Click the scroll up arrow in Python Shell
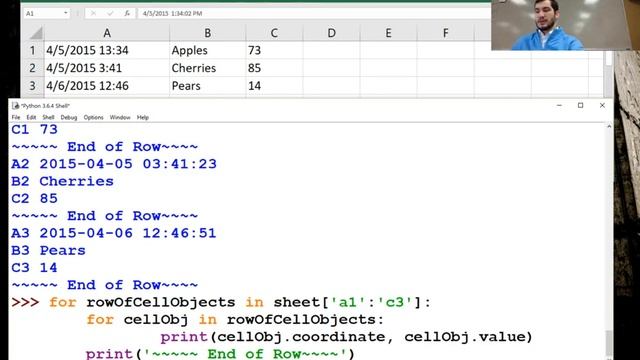640x360 pixels. (609, 127)
